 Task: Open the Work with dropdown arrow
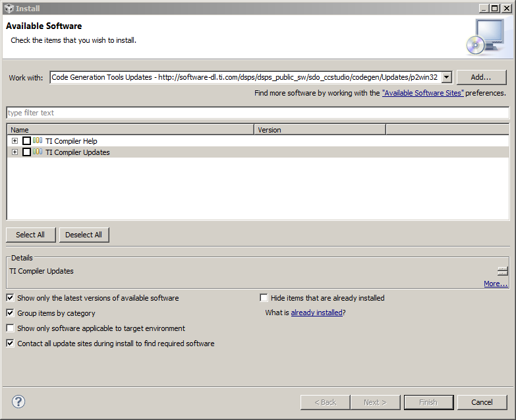tap(447, 77)
